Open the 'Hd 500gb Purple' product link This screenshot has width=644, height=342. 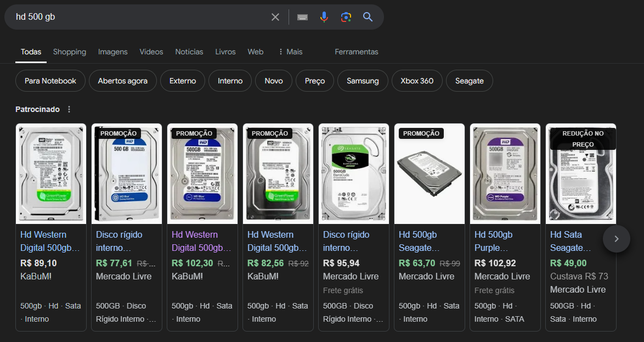pos(493,242)
